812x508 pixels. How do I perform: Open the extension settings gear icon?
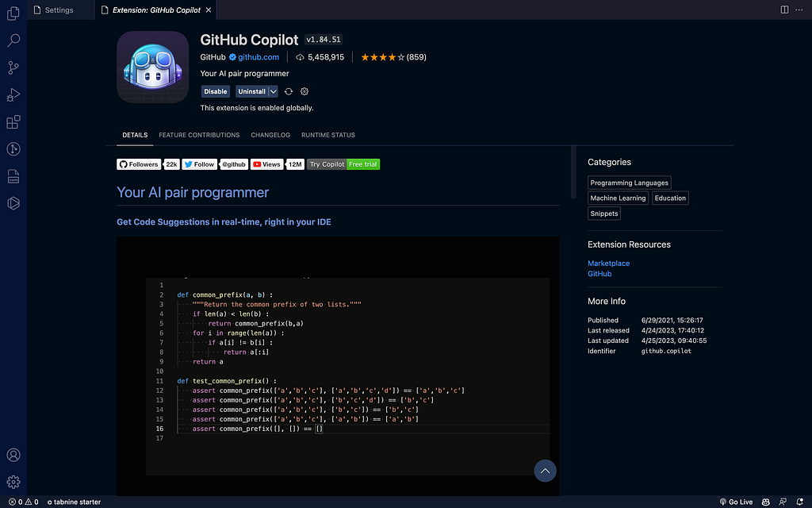coord(304,91)
